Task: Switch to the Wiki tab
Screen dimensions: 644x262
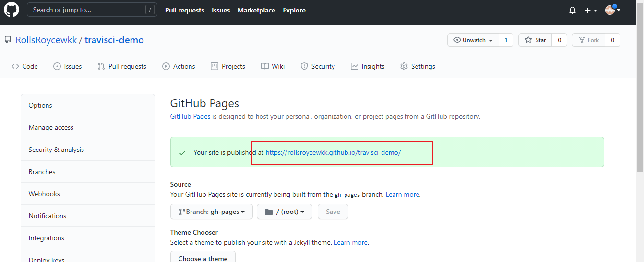Action: click(x=273, y=66)
